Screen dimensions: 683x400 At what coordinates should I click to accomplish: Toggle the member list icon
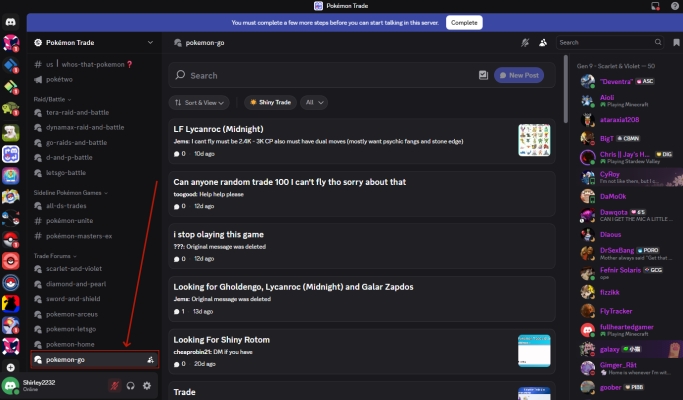pos(542,43)
